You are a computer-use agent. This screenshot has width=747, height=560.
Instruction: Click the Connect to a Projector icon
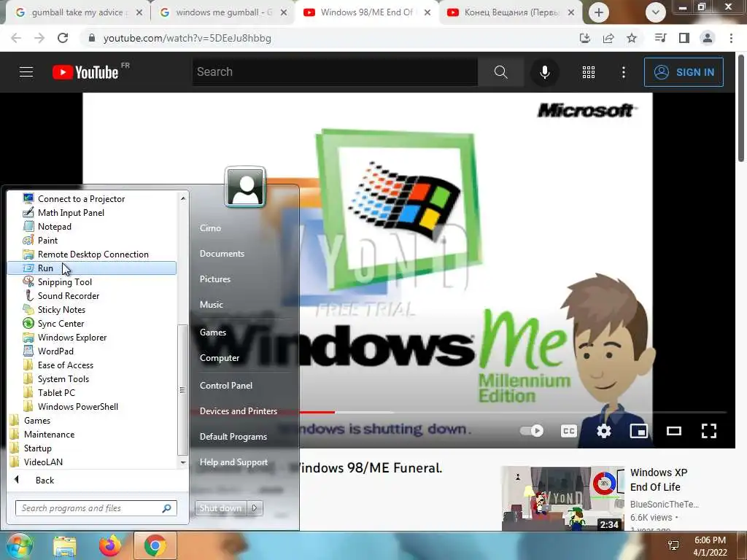click(x=28, y=198)
